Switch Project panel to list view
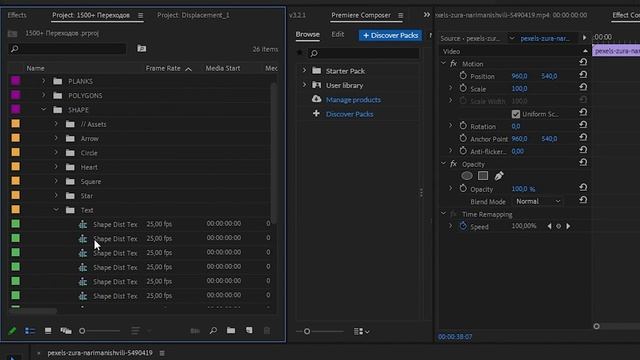Image resolution: width=640 pixels, height=360 pixels. click(x=30, y=331)
